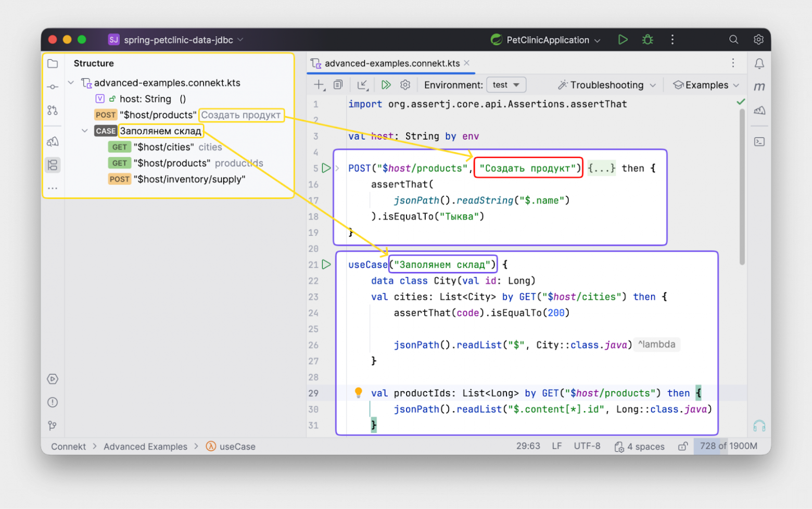
Task: Click the Debug bug icon
Action: click(x=648, y=40)
